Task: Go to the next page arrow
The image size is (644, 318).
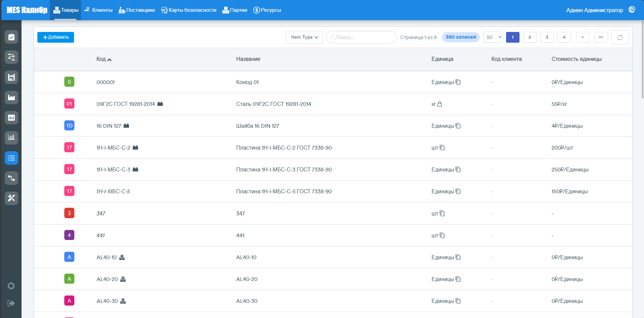Action: pyautogui.click(x=583, y=37)
